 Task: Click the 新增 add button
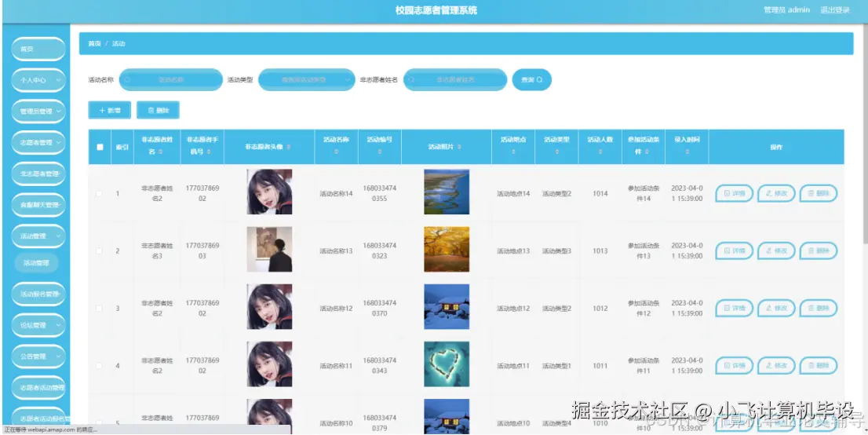(110, 110)
